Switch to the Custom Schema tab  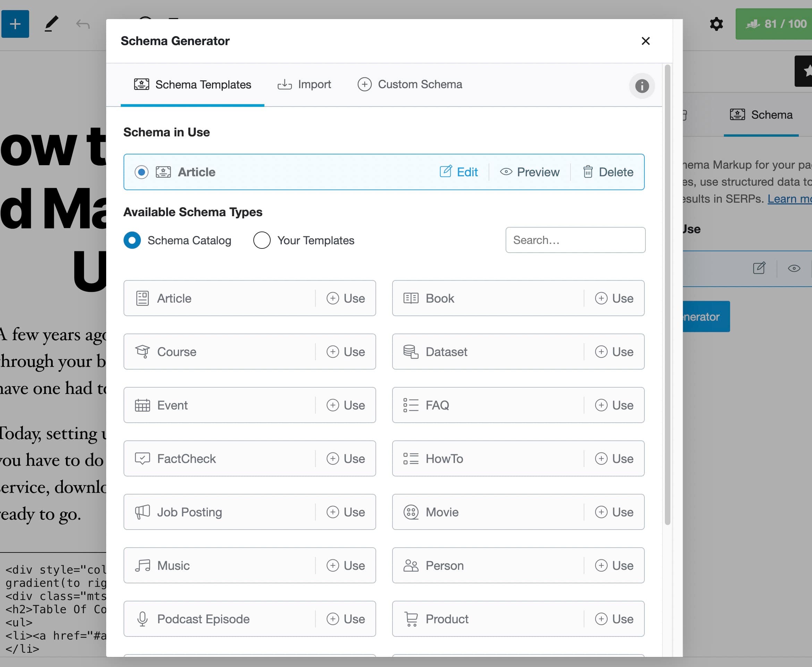pos(410,85)
